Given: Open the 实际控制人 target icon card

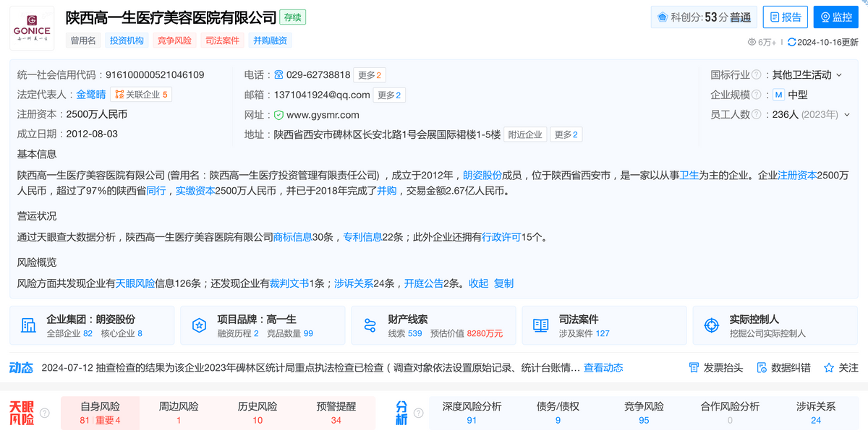Looking at the screenshot, I should tap(712, 325).
